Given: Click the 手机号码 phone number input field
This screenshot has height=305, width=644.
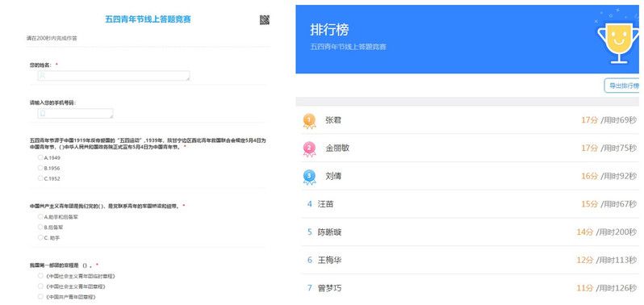Looking at the screenshot, I should click(76, 114).
